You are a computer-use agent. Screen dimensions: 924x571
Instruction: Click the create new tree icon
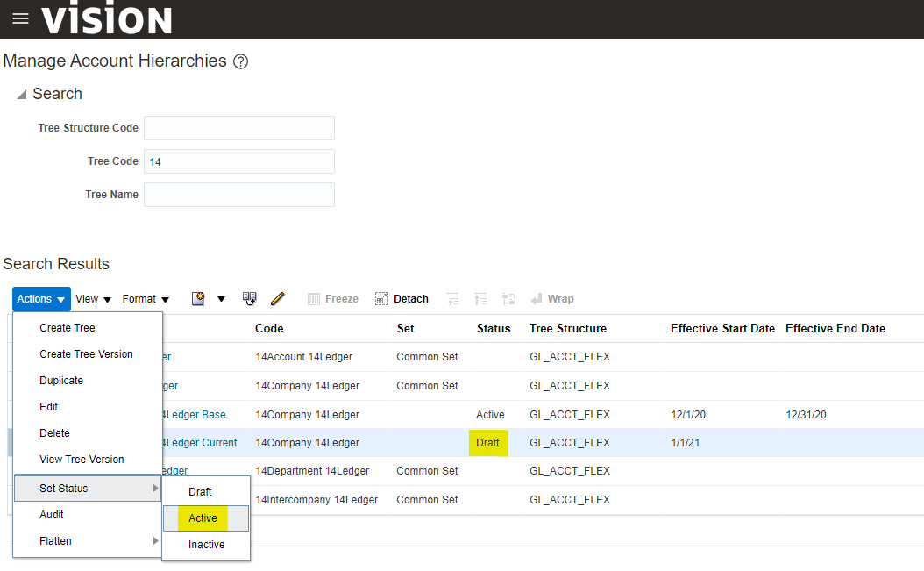198,299
